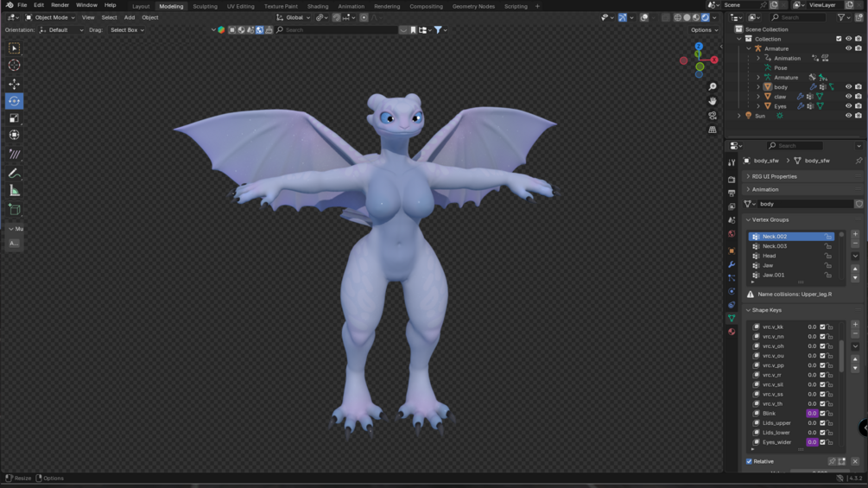Pick the Rotate tool
The width and height of the screenshot is (868, 488).
(15, 101)
